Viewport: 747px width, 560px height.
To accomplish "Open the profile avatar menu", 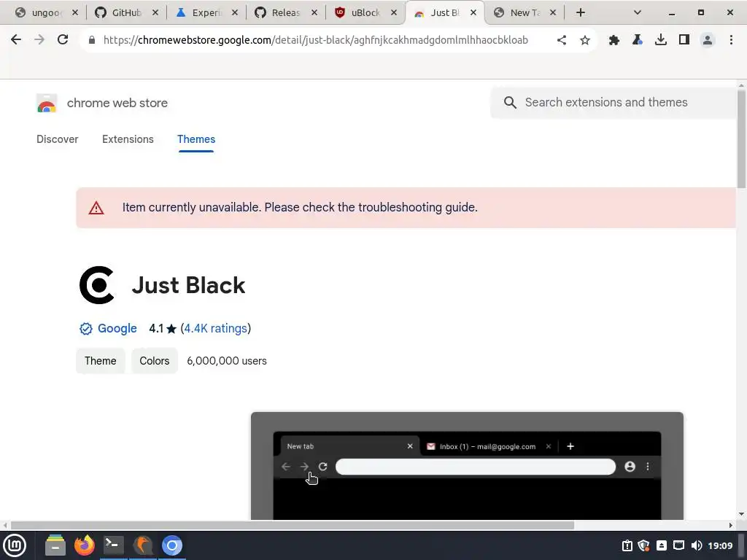I will pyautogui.click(x=708, y=40).
